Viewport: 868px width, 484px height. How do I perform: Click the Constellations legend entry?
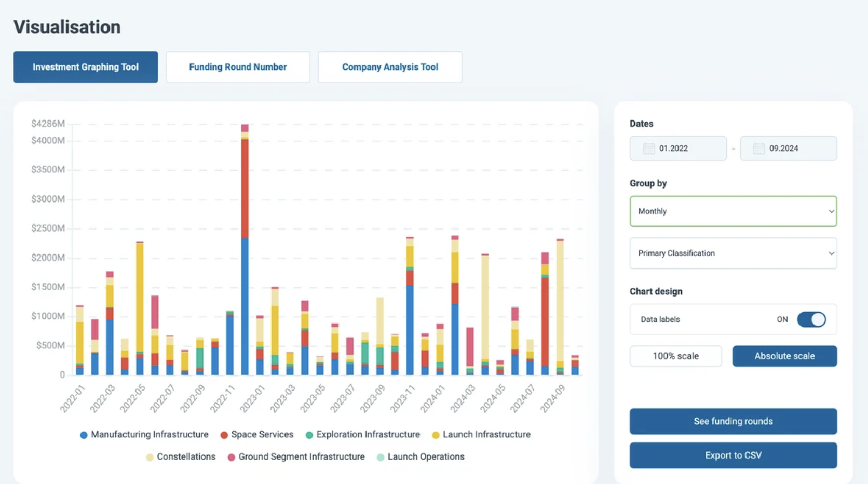[181, 457]
